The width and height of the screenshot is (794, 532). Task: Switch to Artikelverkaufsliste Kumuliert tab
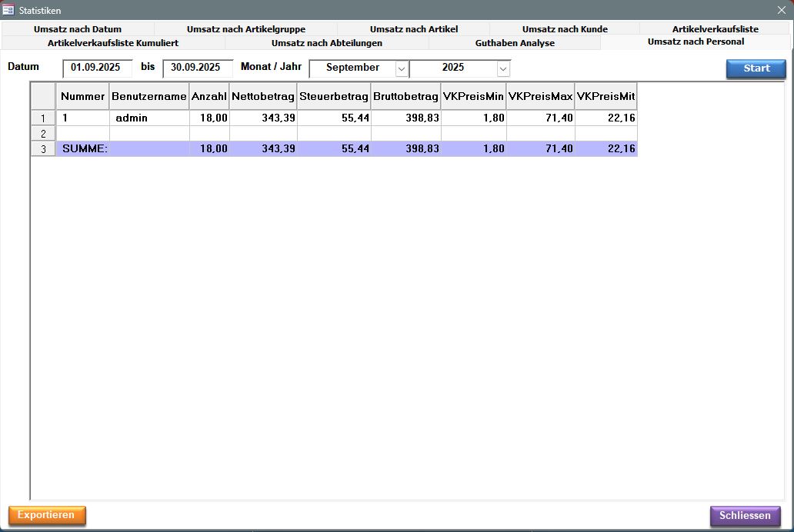[x=113, y=43]
